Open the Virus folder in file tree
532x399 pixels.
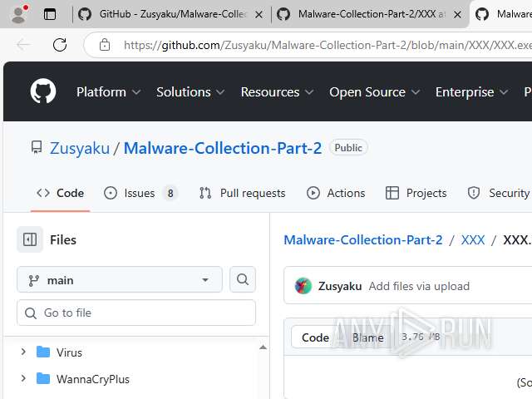pyautogui.click(x=69, y=352)
